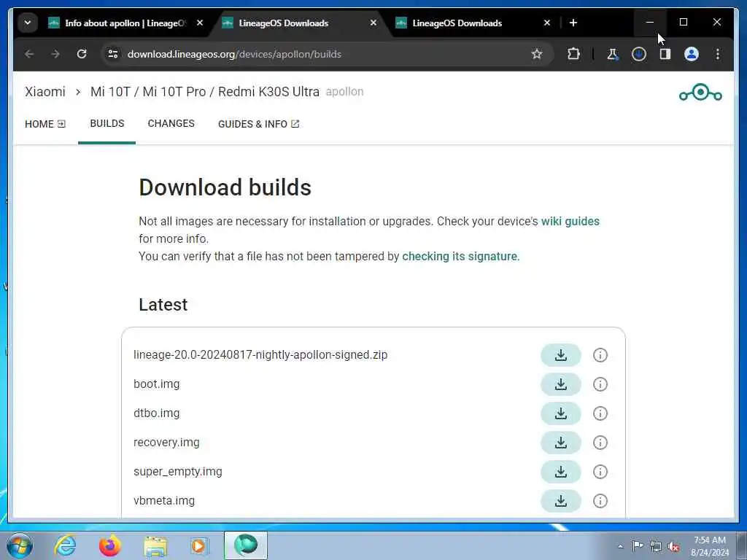Show info for recovery.img
The height and width of the screenshot is (560, 747).
pyautogui.click(x=600, y=443)
